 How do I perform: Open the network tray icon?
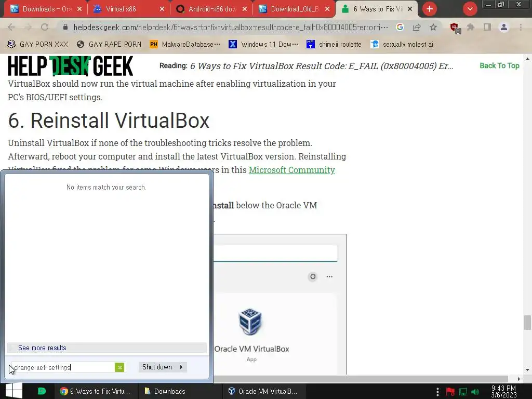pos(463,392)
